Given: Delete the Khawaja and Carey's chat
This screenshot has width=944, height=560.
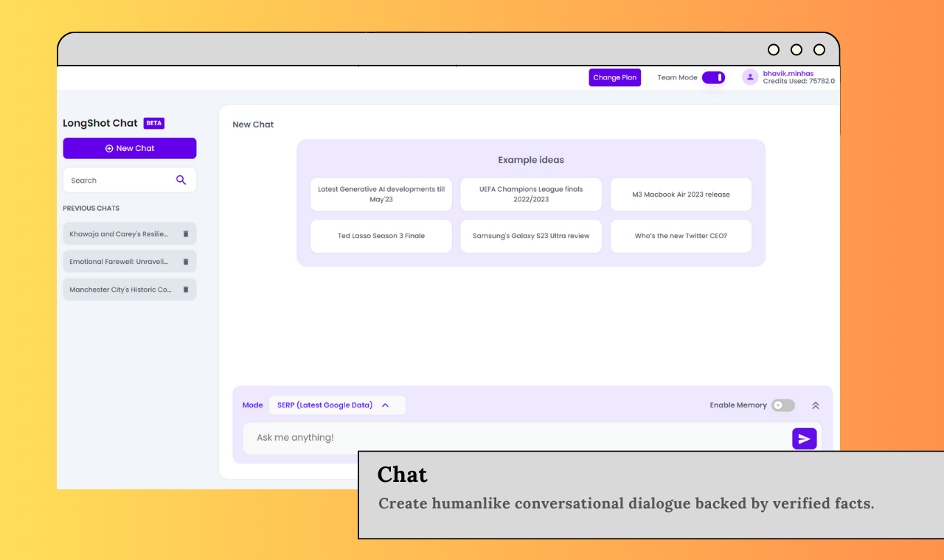Looking at the screenshot, I should click(186, 234).
